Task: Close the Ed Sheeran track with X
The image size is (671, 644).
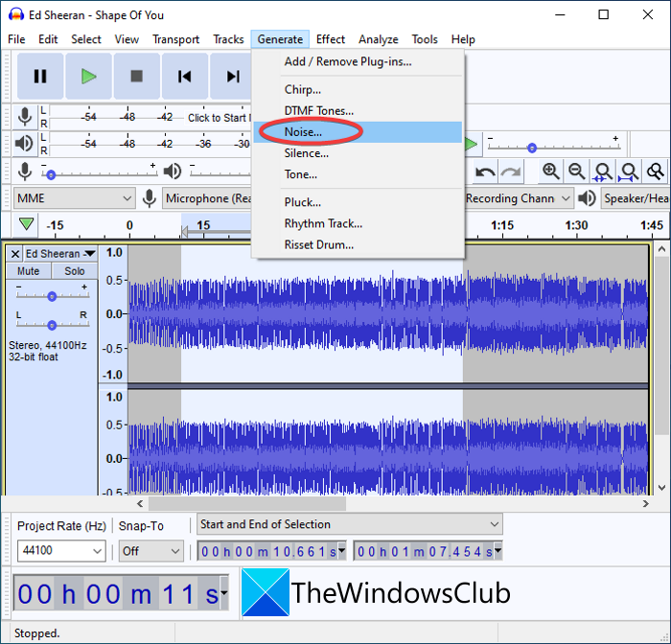Action: coord(15,254)
